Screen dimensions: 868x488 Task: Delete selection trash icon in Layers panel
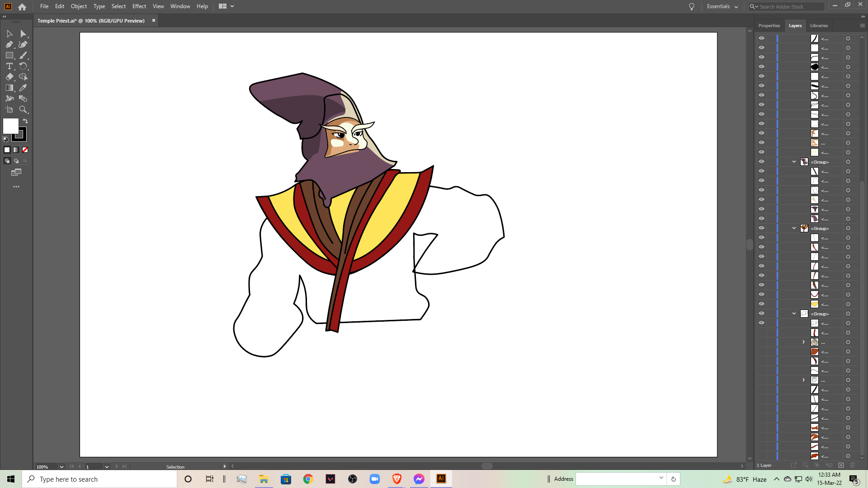pyautogui.click(x=853, y=465)
